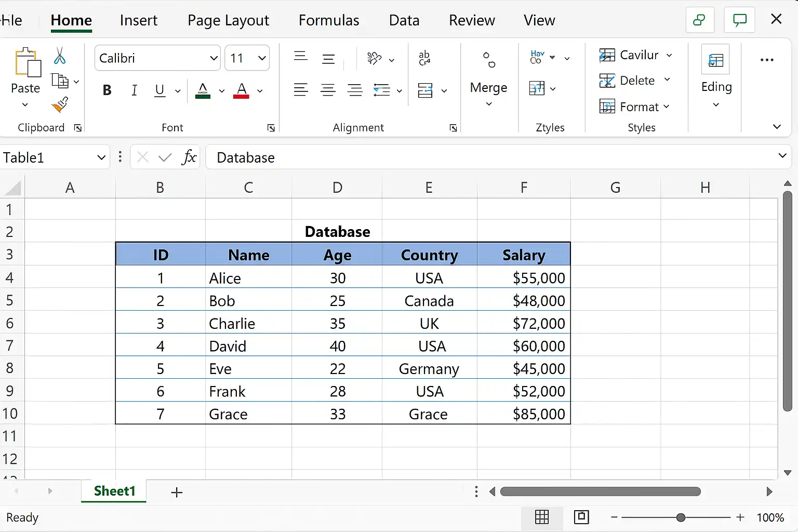Switch to Page Layout view in status bar

click(x=581, y=517)
